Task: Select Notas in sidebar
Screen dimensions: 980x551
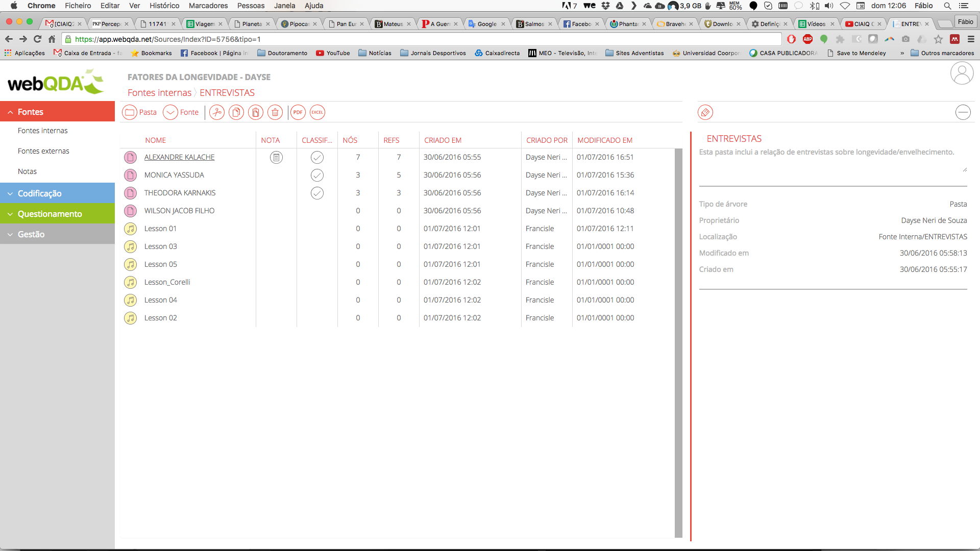Action: (27, 171)
